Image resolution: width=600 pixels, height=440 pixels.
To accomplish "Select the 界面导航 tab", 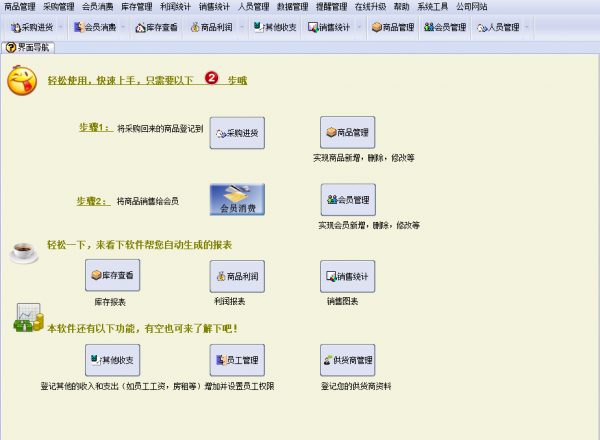I will click(28, 47).
